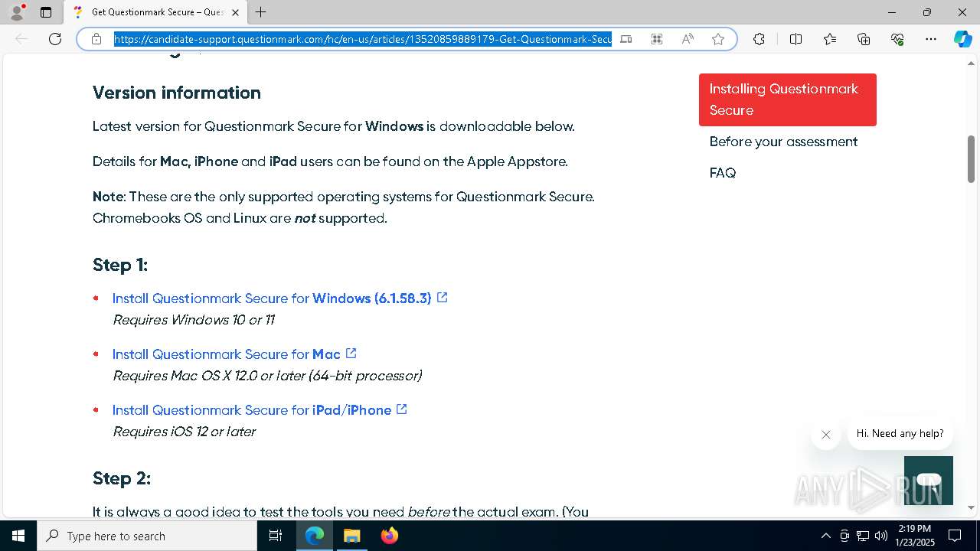Image resolution: width=980 pixels, height=551 pixels.
Task: Go to the Before your assessment section
Action: pyautogui.click(x=783, y=142)
